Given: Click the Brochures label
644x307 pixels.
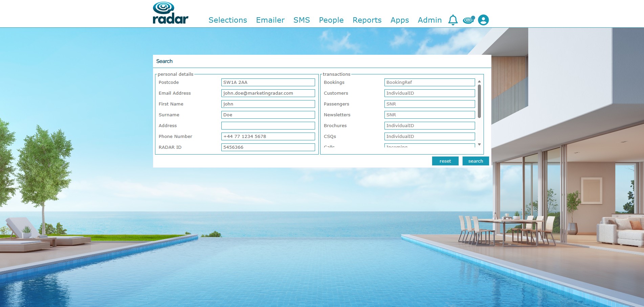Looking at the screenshot, I should (335, 125).
